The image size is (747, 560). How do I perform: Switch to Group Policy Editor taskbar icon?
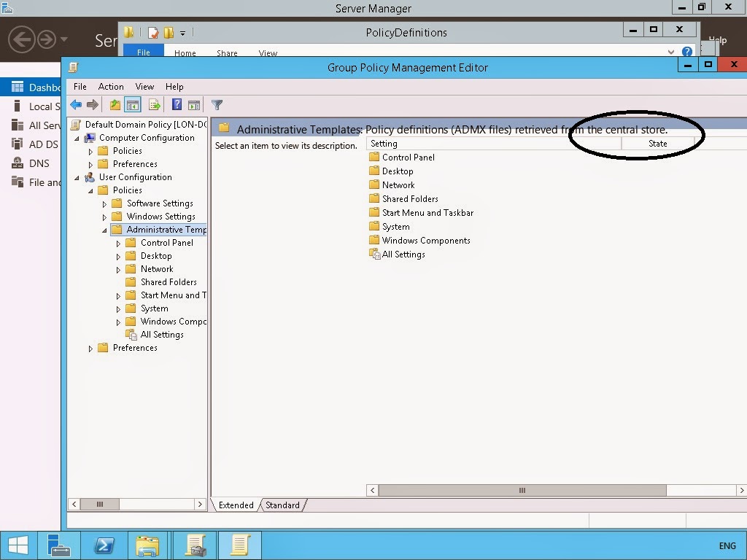[x=240, y=545]
